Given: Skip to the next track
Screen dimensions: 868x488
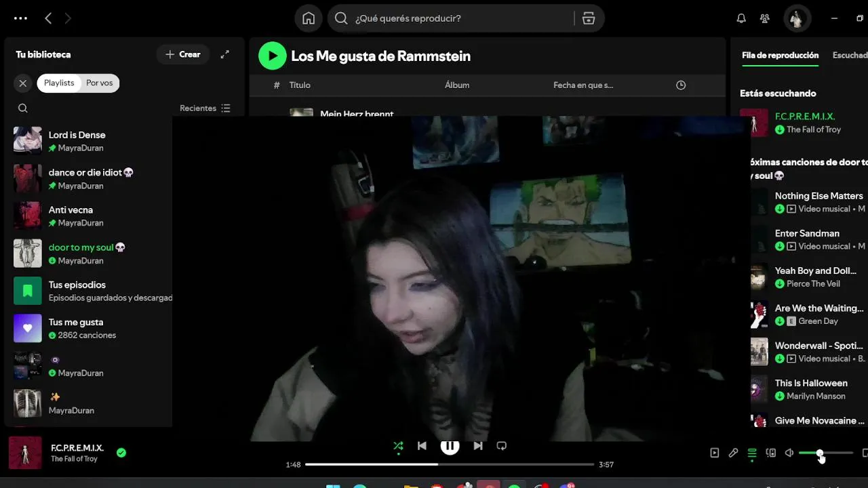Looking at the screenshot, I should [x=478, y=446].
